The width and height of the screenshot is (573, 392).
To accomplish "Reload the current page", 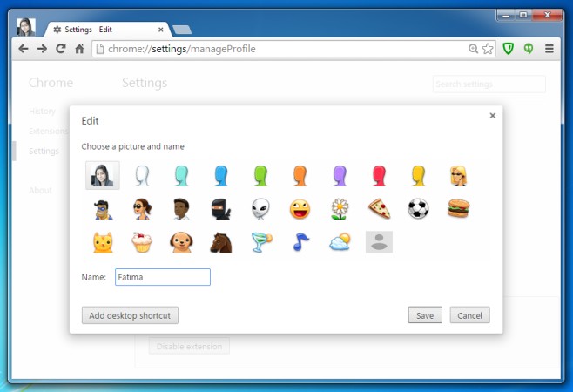I will click(x=61, y=49).
